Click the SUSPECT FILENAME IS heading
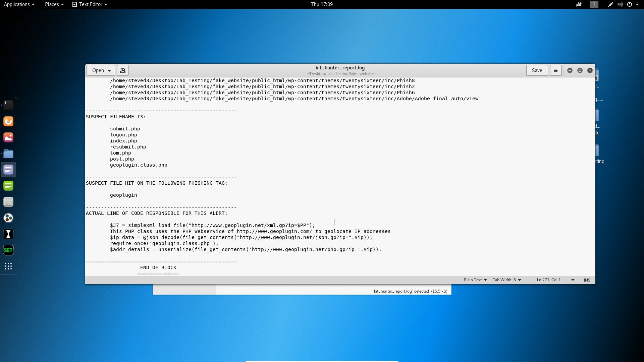 pos(116,117)
